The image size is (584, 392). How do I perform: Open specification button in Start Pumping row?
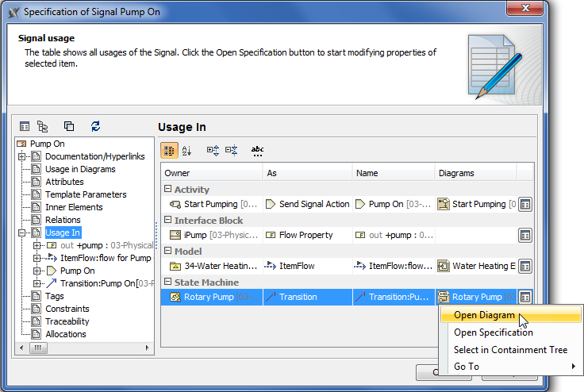(x=525, y=204)
